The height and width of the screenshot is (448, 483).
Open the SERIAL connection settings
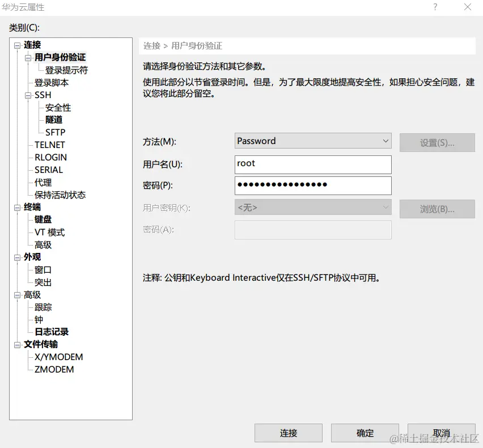(48, 170)
